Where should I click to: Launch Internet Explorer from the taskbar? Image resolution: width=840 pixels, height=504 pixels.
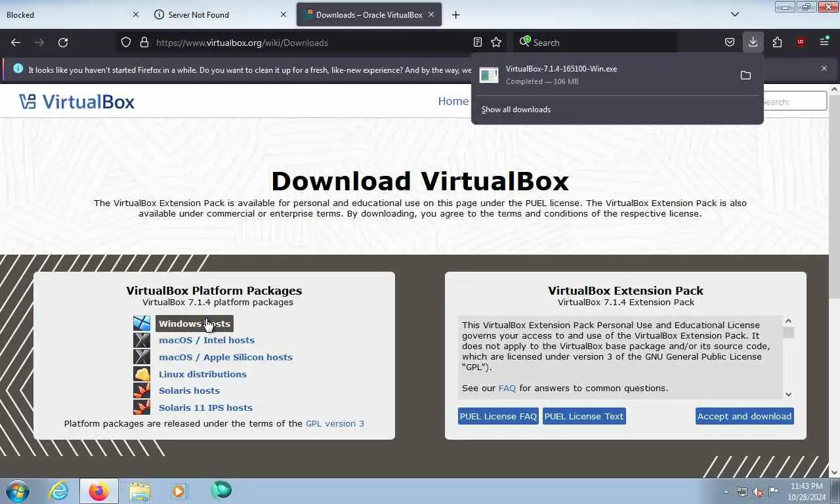point(58,491)
